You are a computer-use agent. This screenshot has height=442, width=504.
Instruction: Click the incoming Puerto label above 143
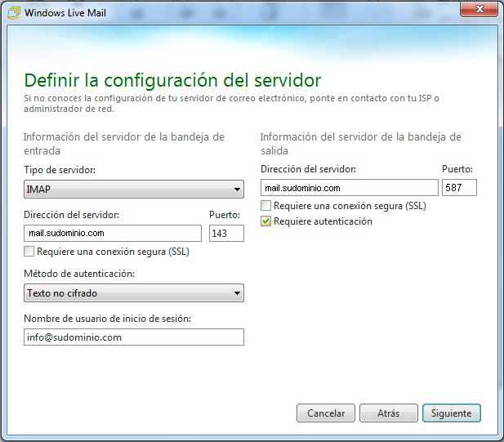(225, 215)
